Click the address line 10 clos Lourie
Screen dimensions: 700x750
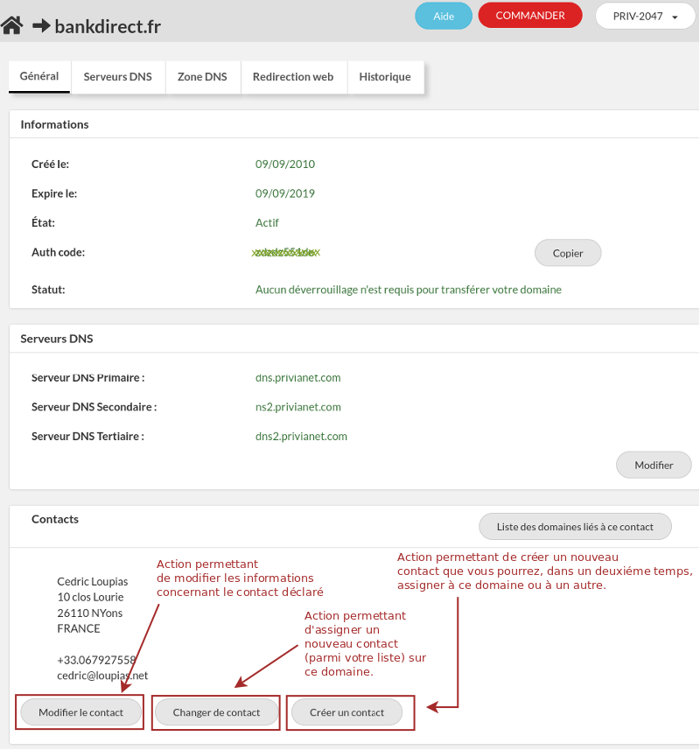90,597
